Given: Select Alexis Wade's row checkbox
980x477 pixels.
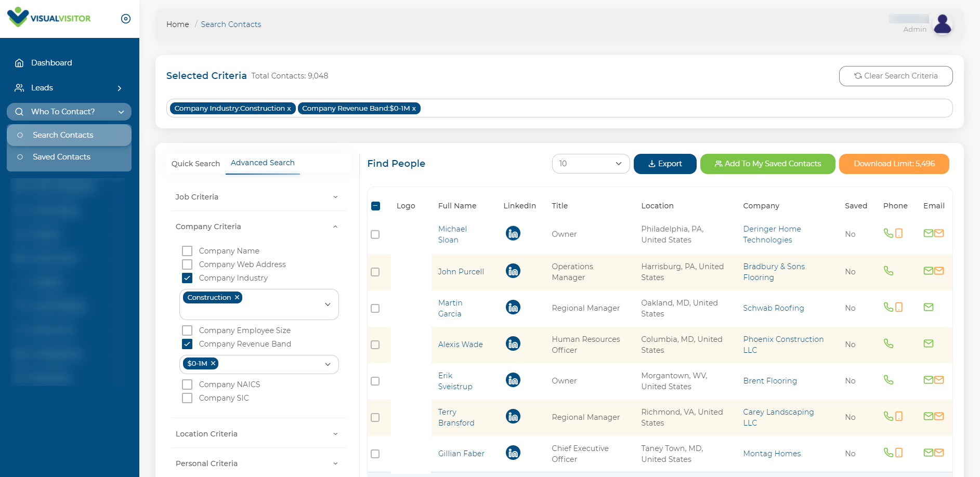Looking at the screenshot, I should click(x=375, y=344).
